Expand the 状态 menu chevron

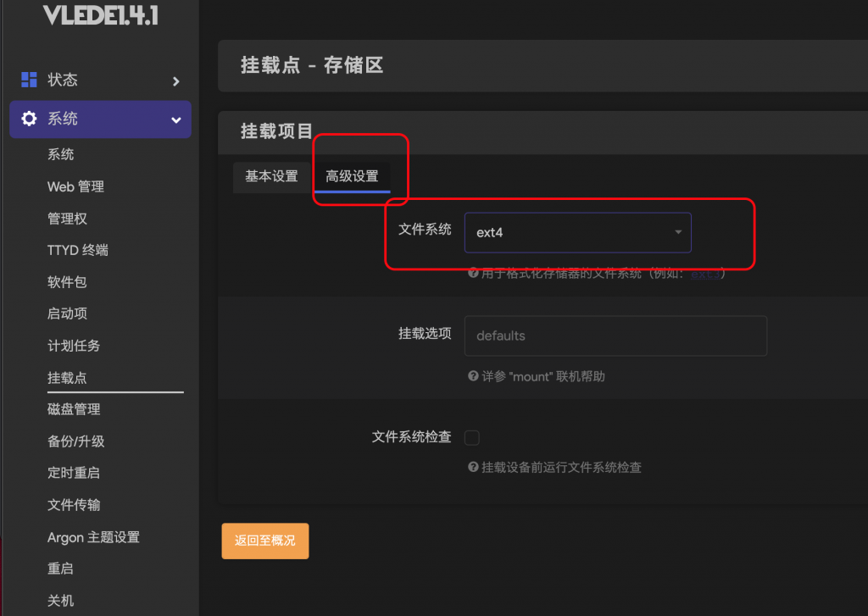[x=176, y=81]
